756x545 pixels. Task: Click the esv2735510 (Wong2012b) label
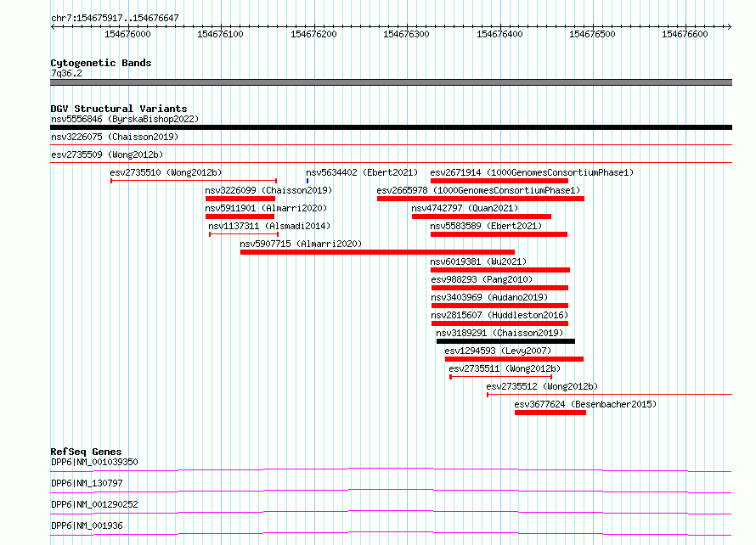(166, 172)
